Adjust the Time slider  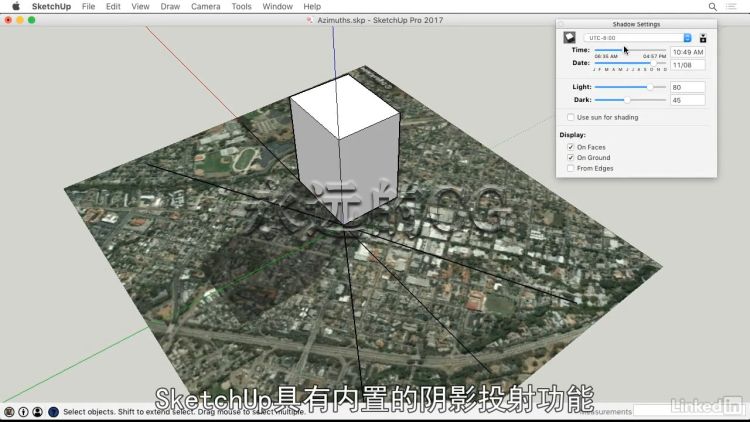pos(630,50)
